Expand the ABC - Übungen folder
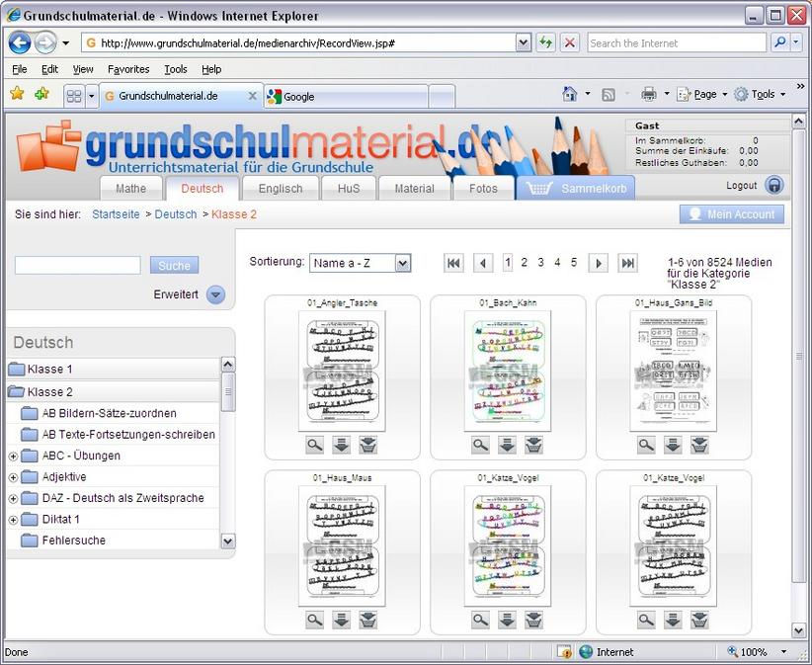 coord(13,456)
